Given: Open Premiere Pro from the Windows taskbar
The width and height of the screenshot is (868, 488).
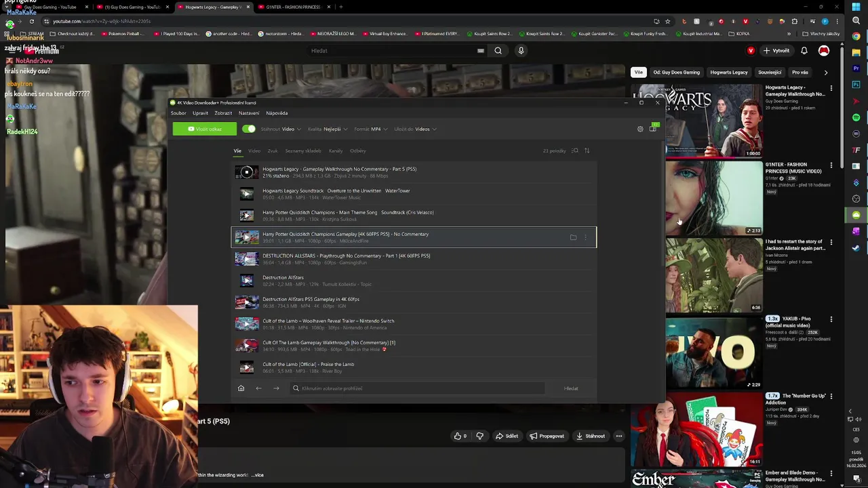Looking at the screenshot, I should [856, 68].
